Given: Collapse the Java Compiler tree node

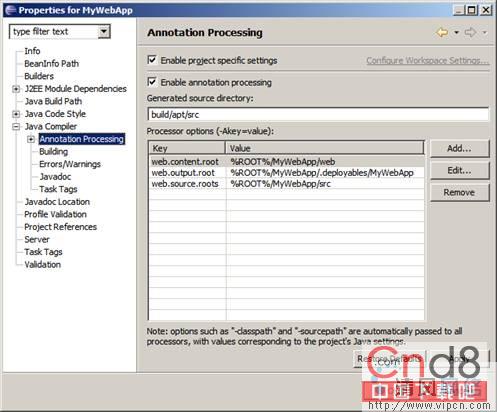Looking at the screenshot, I should 16,127.
